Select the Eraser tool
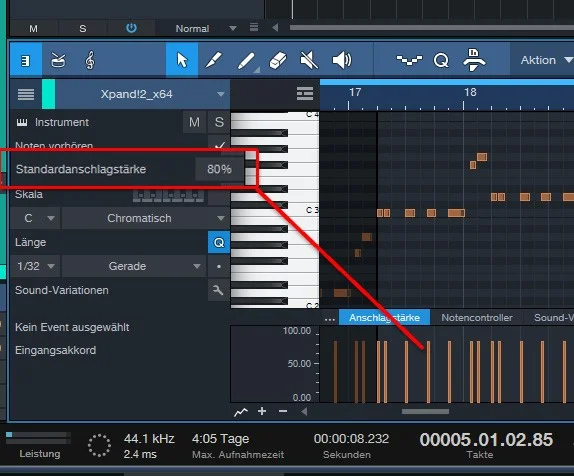 (278, 60)
